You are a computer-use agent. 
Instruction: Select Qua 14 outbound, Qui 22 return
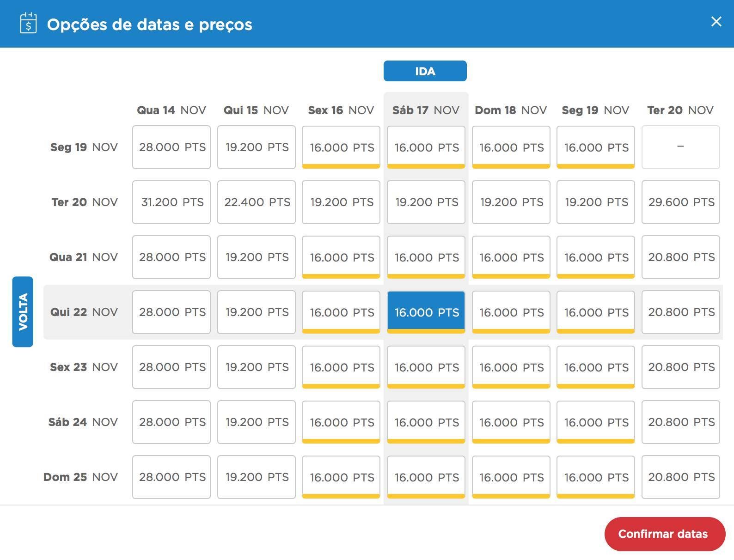[x=171, y=312]
